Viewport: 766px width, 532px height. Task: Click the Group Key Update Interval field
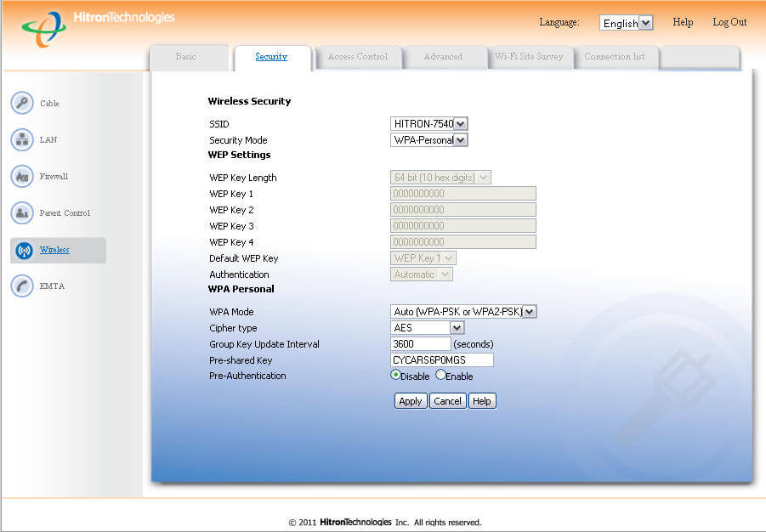[420, 344]
